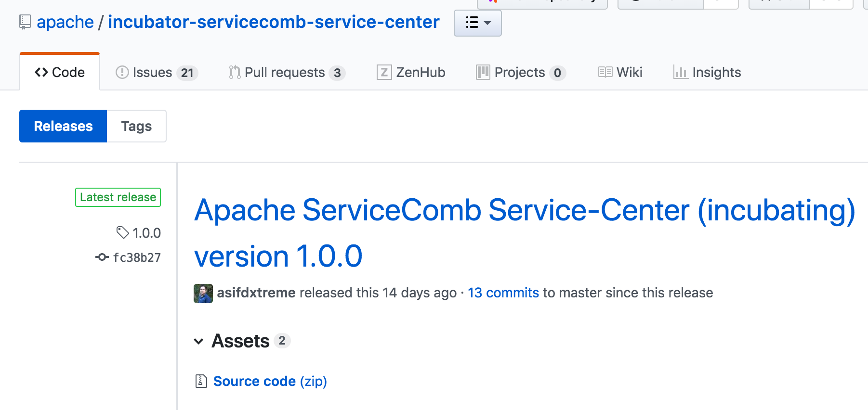Click the Wiki book icon
This screenshot has height=410, width=868.
click(605, 72)
